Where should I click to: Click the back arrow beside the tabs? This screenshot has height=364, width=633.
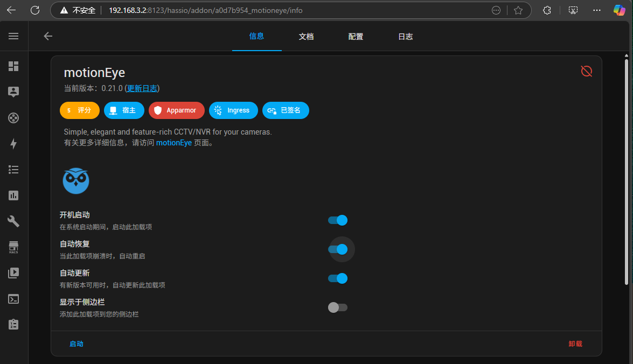[x=48, y=36]
